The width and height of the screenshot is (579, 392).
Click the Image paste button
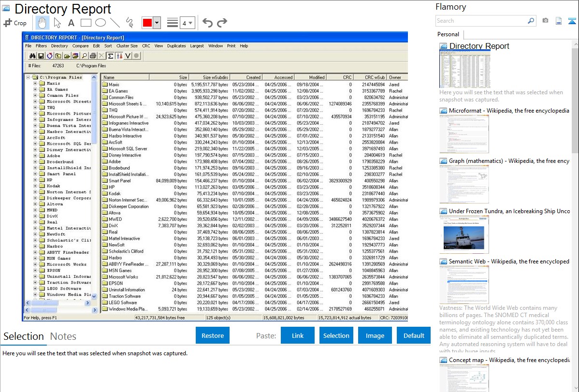pos(375,335)
